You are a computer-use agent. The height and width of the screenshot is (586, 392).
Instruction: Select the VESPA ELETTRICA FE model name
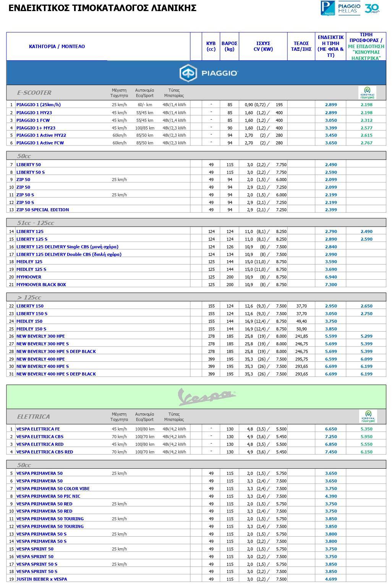38,429
